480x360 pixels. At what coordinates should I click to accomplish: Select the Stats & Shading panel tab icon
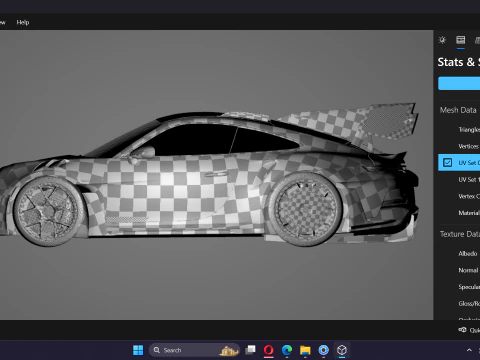pos(461,40)
